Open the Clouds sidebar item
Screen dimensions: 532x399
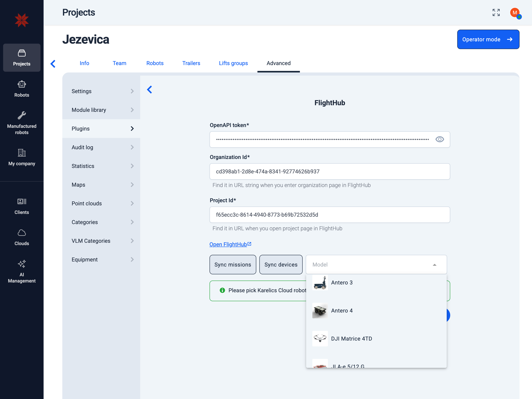(22, 237)
